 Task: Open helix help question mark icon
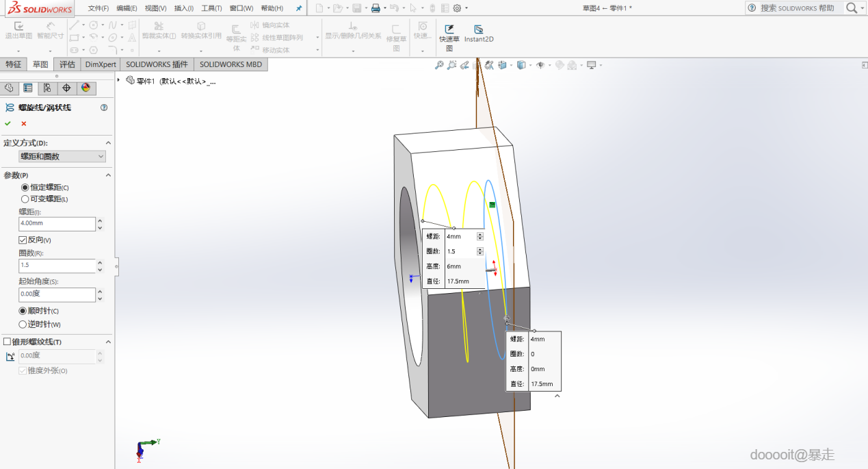104,107
